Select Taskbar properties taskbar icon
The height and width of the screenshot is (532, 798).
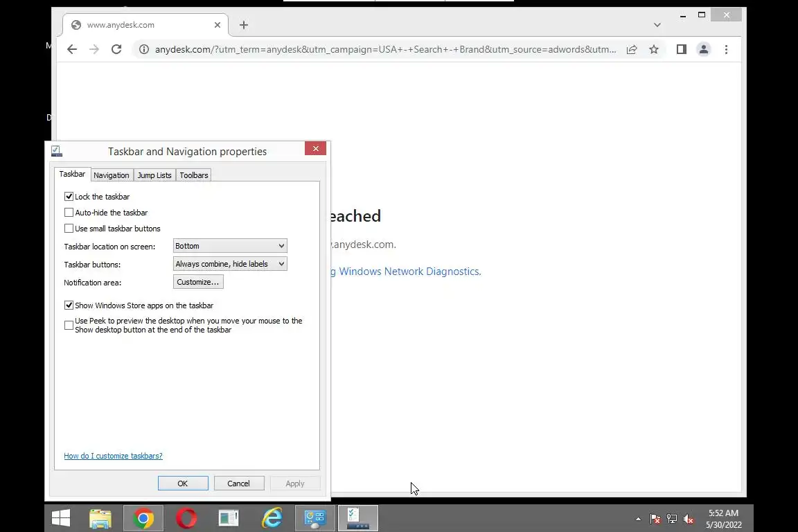tap(358, 518)
